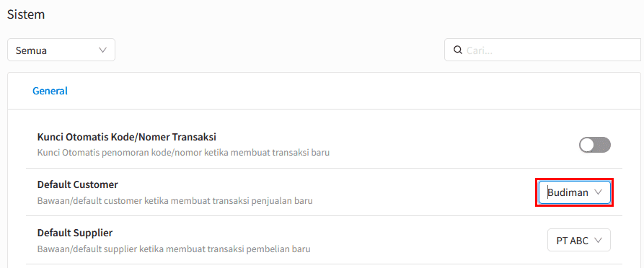
Task: Open the Default Supplier dropdown
Action: pyautogui.click(x=579, y=240)
